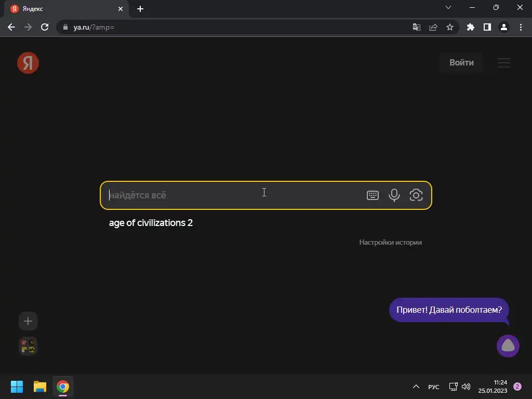Viewport: 532px width, 399px height.
Task: Open the hamburger menu at top right
Action: [x=504, y=63]
